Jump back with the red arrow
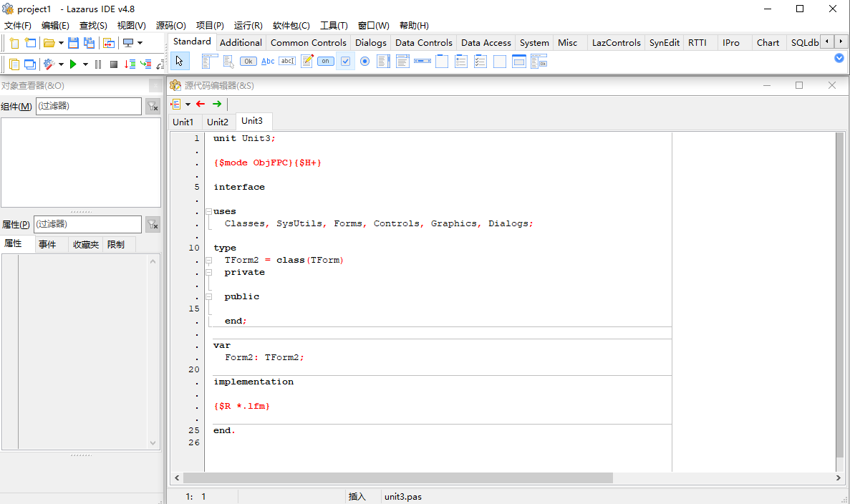Image resolution: width=850 pixels, height=504 pixels. pyautogui.click(x=201, y=104)
